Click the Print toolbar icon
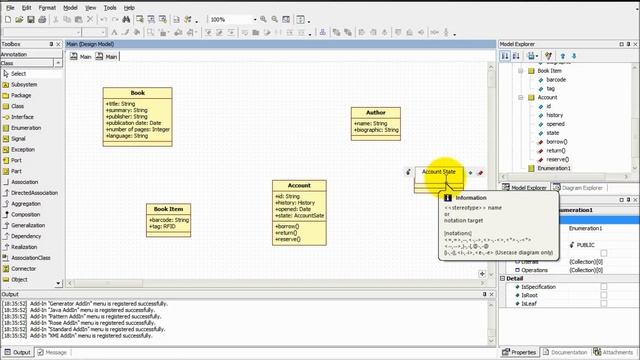Image resolution: width=640 pixels, height=360 pixels. [x=42, y=19]
